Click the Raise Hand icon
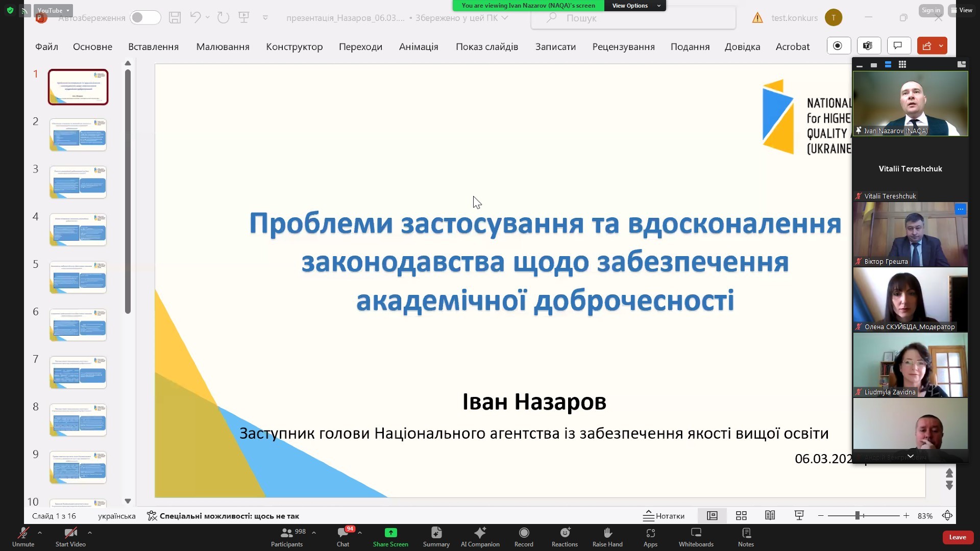This screenshot has height=551, width=980. (607, 533)
